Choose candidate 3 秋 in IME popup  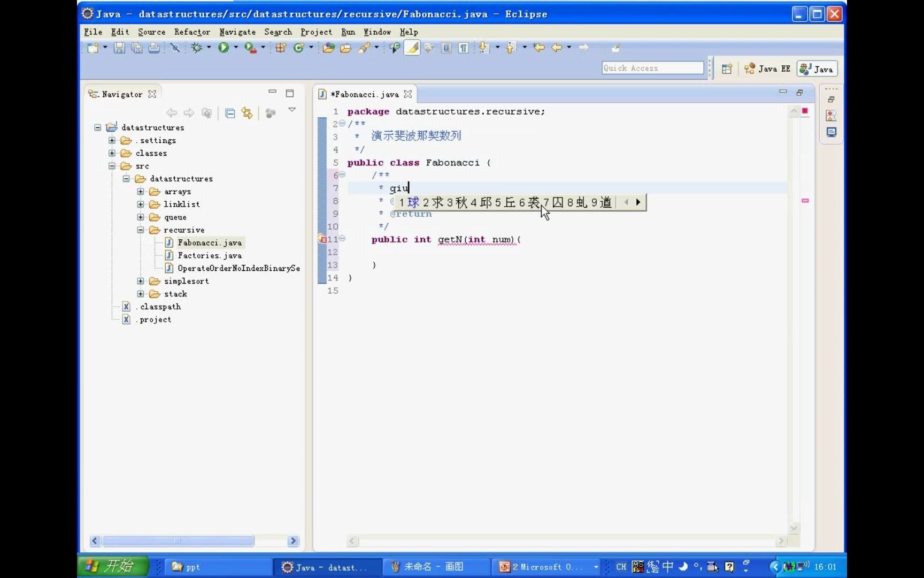point(457,202)
